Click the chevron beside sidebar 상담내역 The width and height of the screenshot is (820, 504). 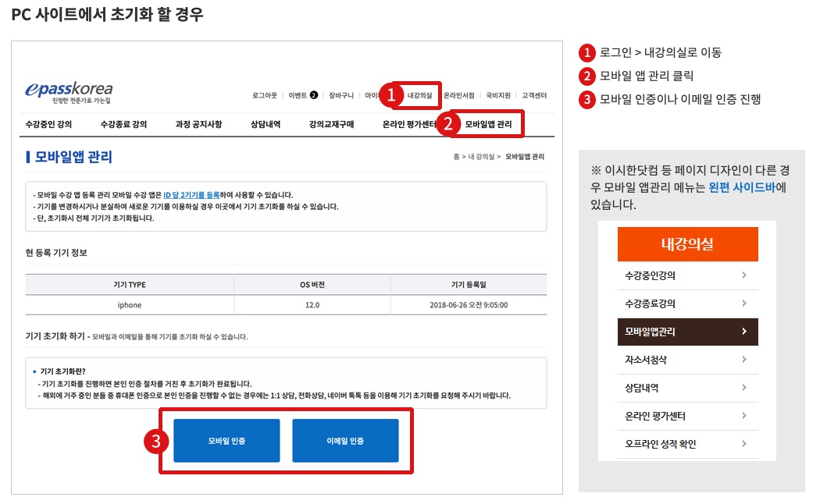click(x=744, y=388)
